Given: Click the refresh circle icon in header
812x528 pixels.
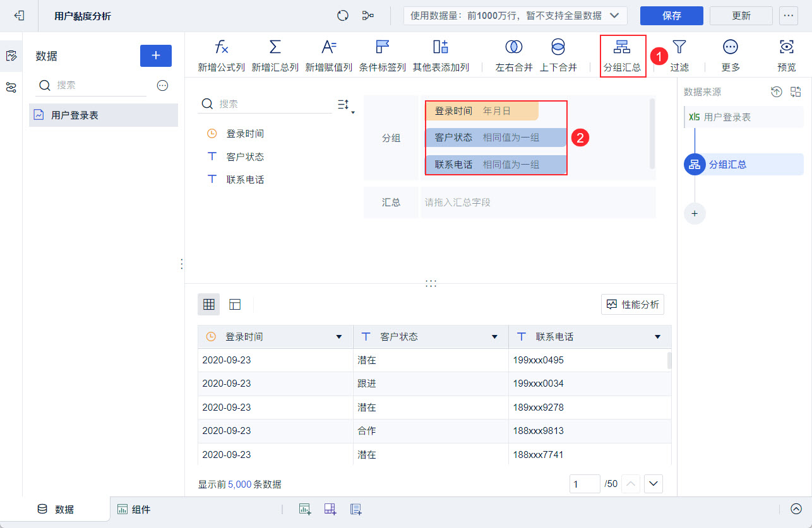Looking at the screenshot, I should click(343, 16).
